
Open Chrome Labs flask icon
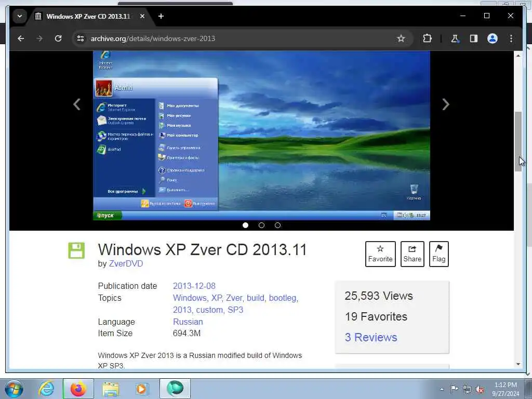point(455,38)
